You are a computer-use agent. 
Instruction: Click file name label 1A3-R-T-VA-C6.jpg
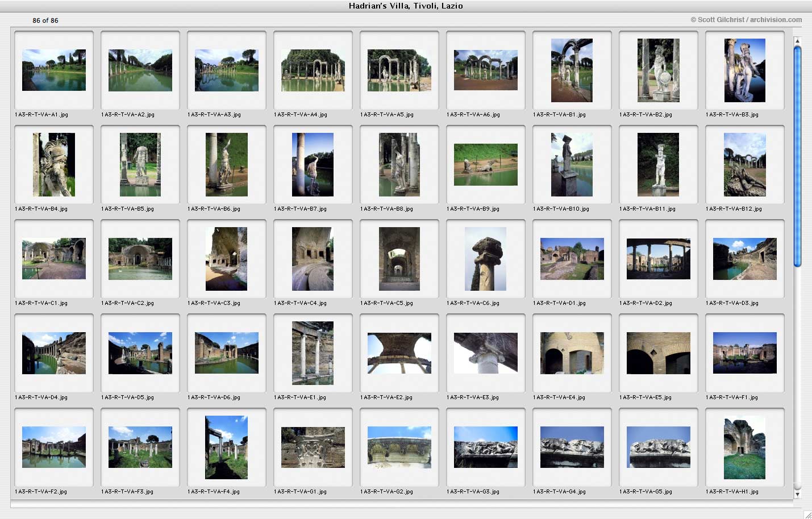(473, 303)
